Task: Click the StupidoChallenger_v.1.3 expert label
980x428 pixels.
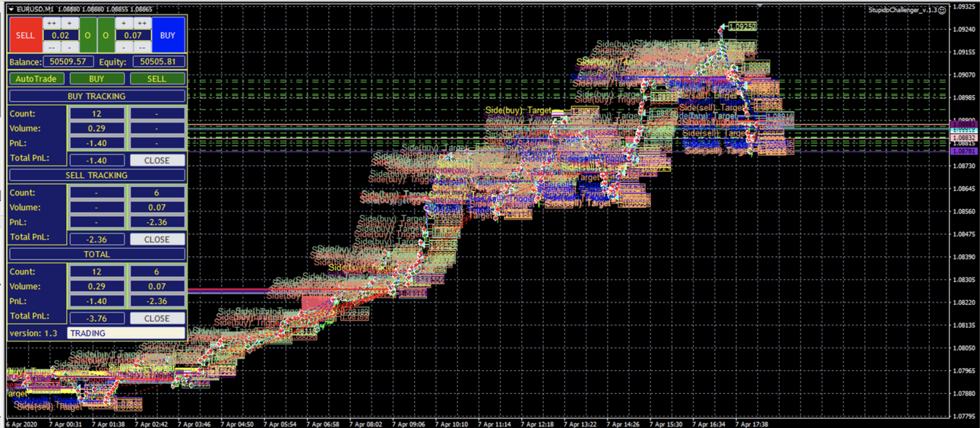Action: pos(903,10)
